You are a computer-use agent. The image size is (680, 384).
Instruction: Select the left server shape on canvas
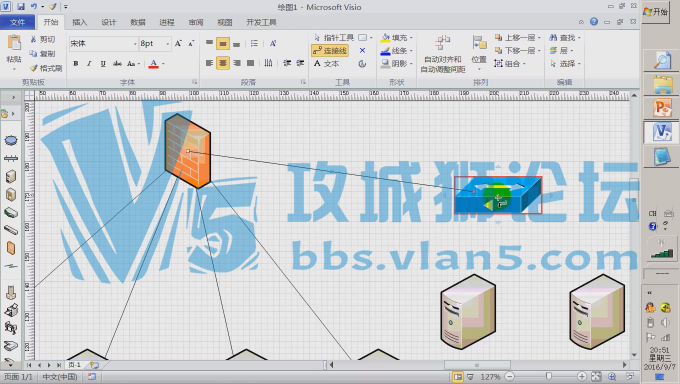click(468, 312)
